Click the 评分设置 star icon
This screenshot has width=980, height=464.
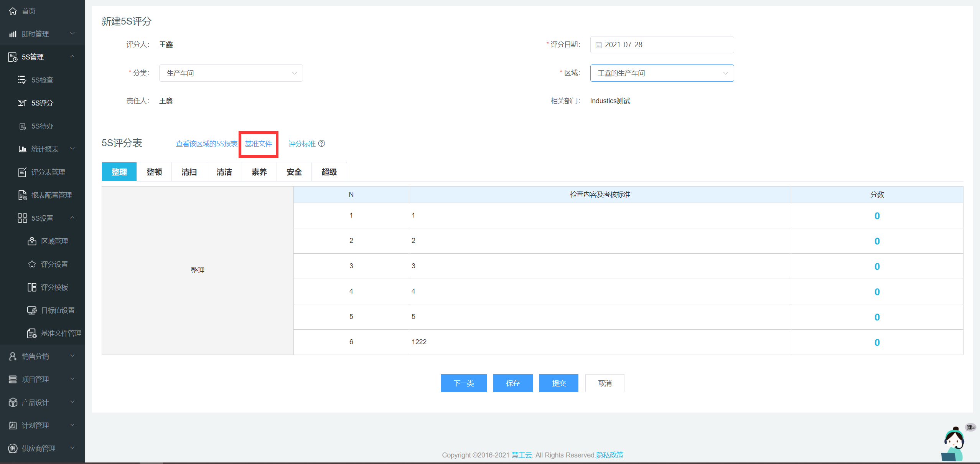click(32, 264)
